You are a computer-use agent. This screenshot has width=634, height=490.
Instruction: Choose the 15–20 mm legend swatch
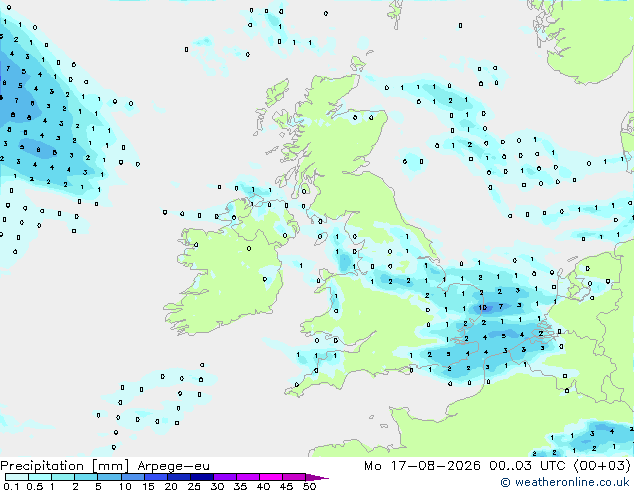click(x=156, y=477)
